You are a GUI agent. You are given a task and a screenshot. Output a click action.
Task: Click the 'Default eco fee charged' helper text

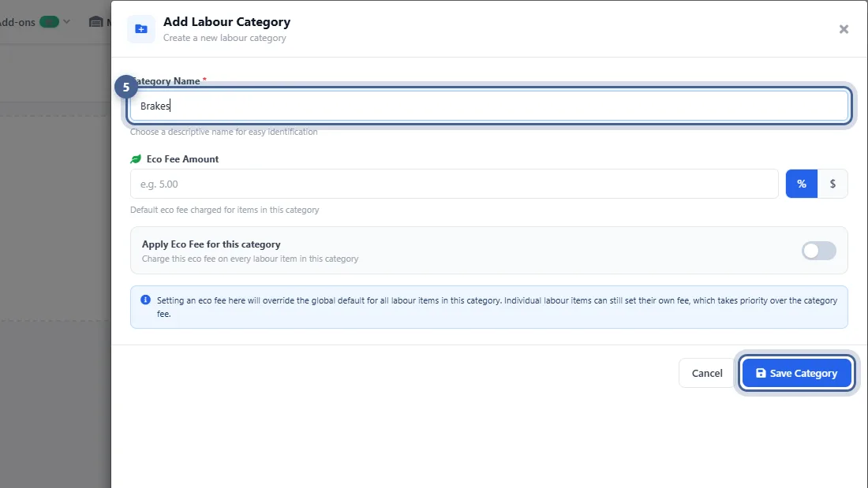[225, 210]
